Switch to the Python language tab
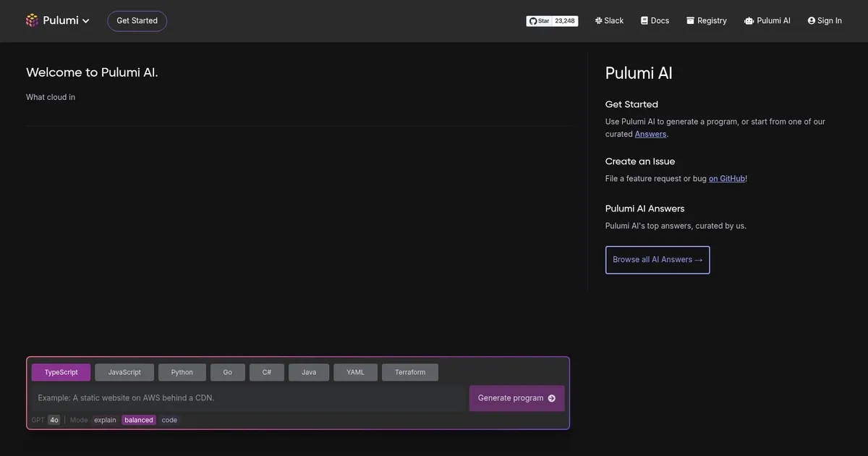 182,372
